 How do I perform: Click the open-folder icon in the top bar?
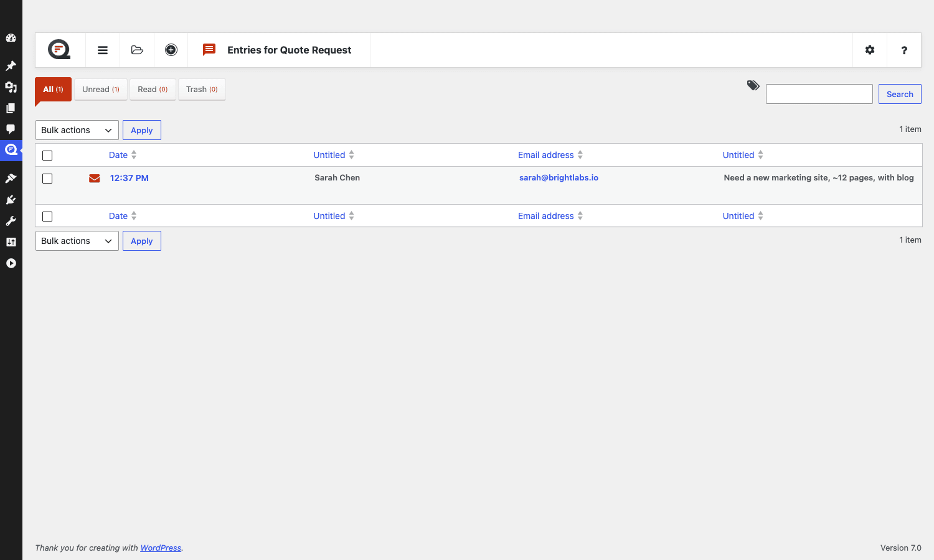137,50
